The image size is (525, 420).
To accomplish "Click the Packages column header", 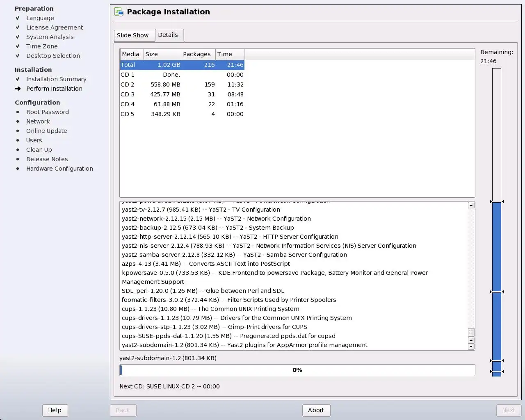I will tap(198, 54).
